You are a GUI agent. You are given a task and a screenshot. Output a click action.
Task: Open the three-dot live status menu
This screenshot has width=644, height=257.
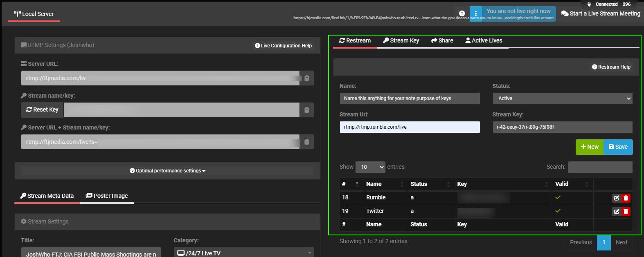coord(476,13)
